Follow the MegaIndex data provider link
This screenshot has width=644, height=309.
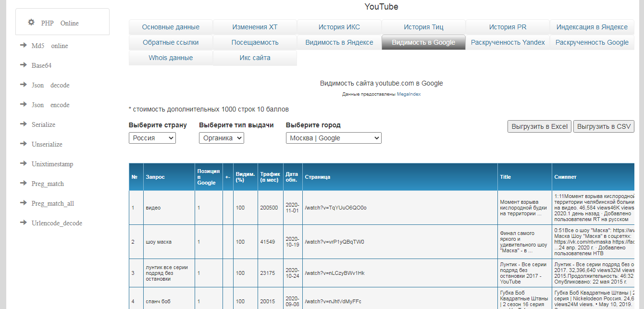click(409, 94)
